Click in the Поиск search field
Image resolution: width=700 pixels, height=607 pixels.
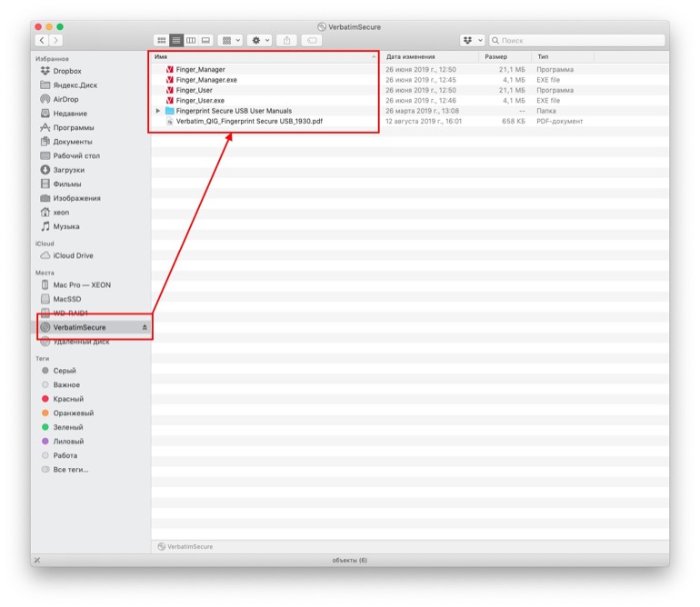(x=576, y=41)
